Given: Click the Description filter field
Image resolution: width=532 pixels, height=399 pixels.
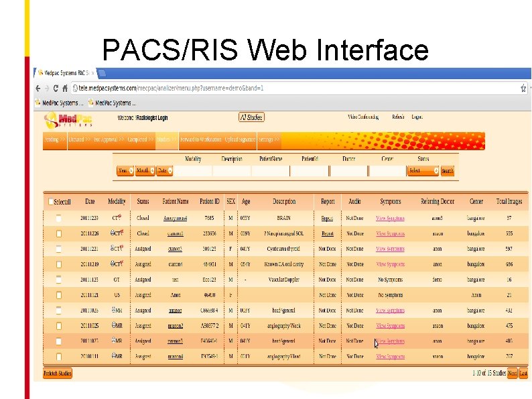Looking at the screenshot, I should (x=232, y=171).
